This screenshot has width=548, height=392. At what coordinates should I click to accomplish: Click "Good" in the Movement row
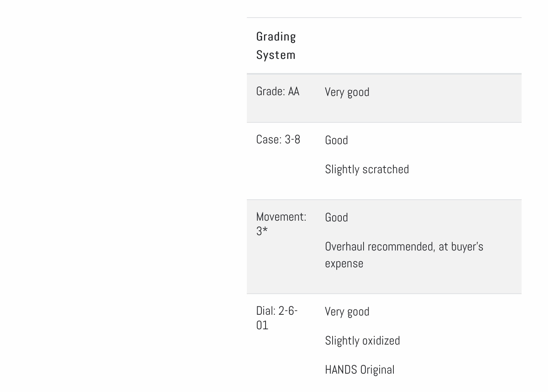336,218
